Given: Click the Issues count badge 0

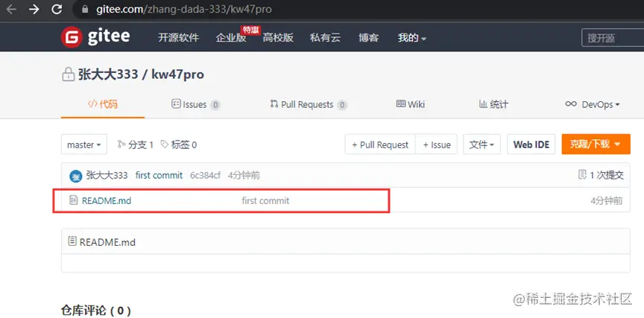Looking at the screenshot, I should click(215, 105).
